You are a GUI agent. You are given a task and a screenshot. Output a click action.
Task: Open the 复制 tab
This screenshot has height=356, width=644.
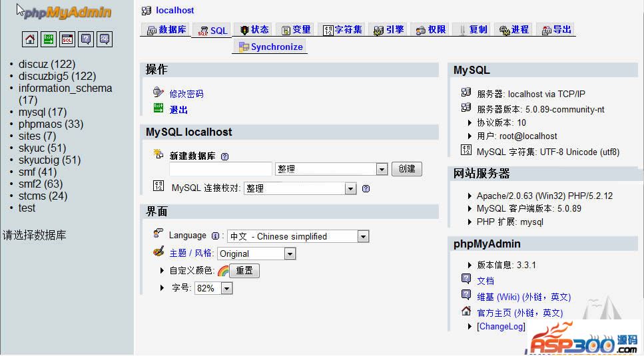point(473,29)
